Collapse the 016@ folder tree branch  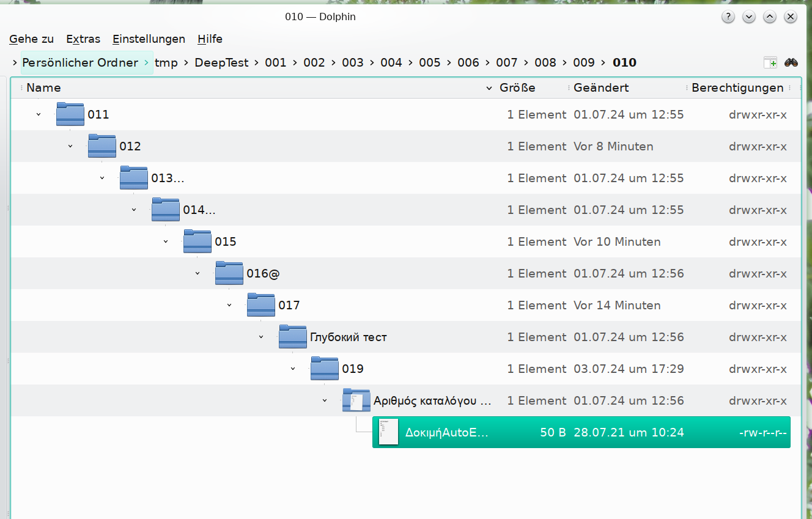coord(197,273)
